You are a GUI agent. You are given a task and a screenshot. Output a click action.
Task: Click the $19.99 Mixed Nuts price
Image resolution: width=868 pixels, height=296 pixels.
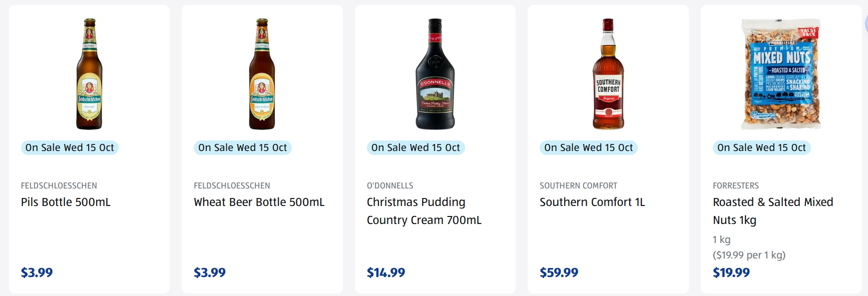[731, 272]
